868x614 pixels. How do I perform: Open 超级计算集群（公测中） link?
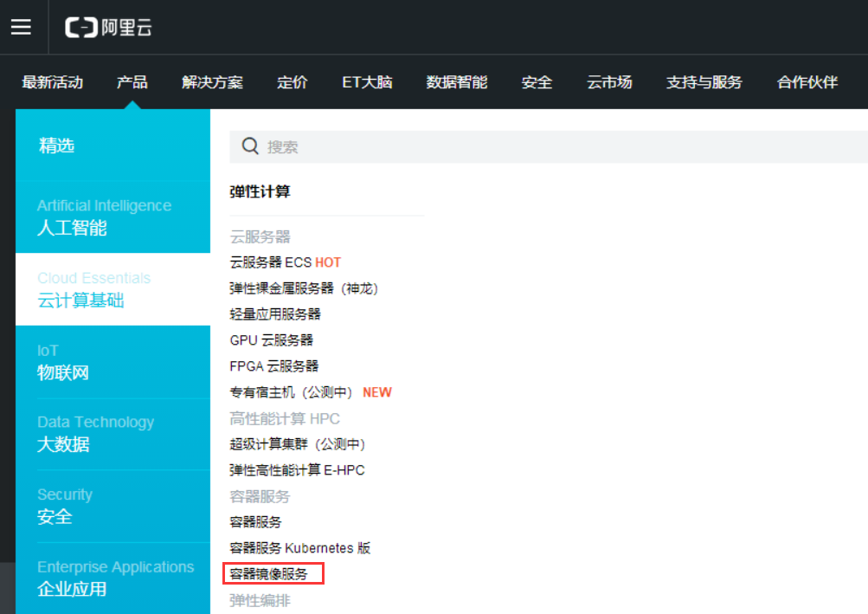pyautogui.click(x=298, y=444)
